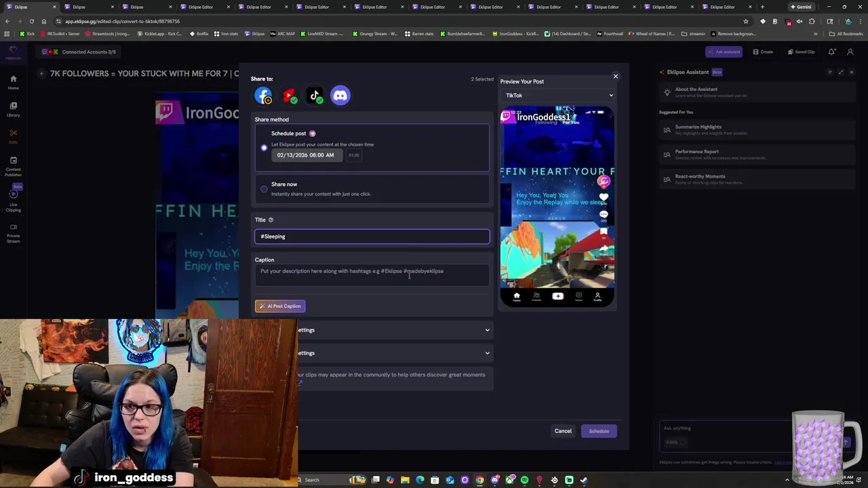Toggle the Discord share destination icon
The image size is (868, 488).
coord(340,96)
